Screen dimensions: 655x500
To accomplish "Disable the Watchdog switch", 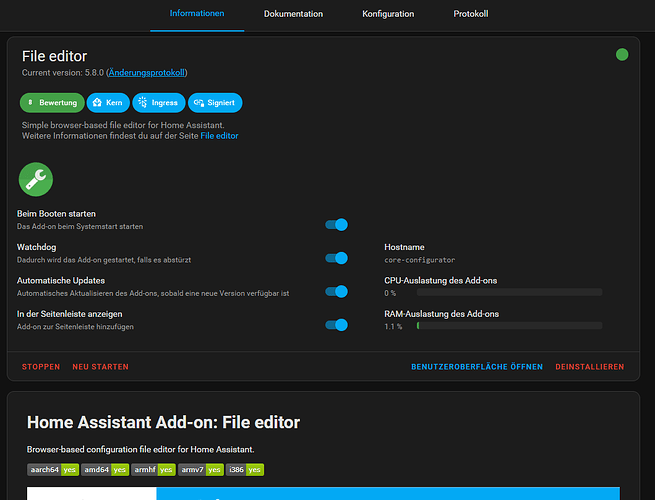I will tap(336, 258).
